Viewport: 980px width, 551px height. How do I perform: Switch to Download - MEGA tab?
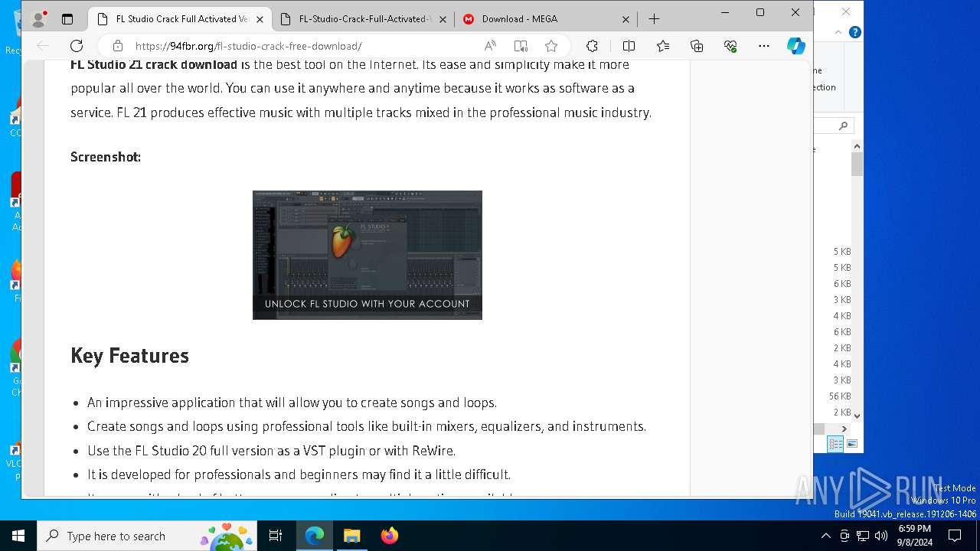pyautogui.click(x=547, y=19)
